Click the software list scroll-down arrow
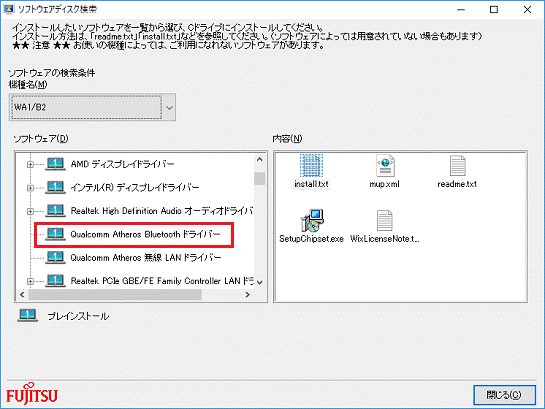The image size is (545, 409). pos(260,282)
